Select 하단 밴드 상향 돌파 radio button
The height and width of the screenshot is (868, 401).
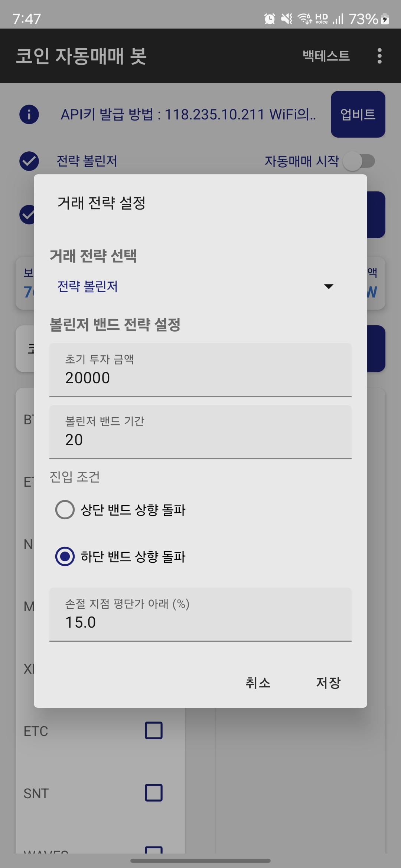[65, 556]
